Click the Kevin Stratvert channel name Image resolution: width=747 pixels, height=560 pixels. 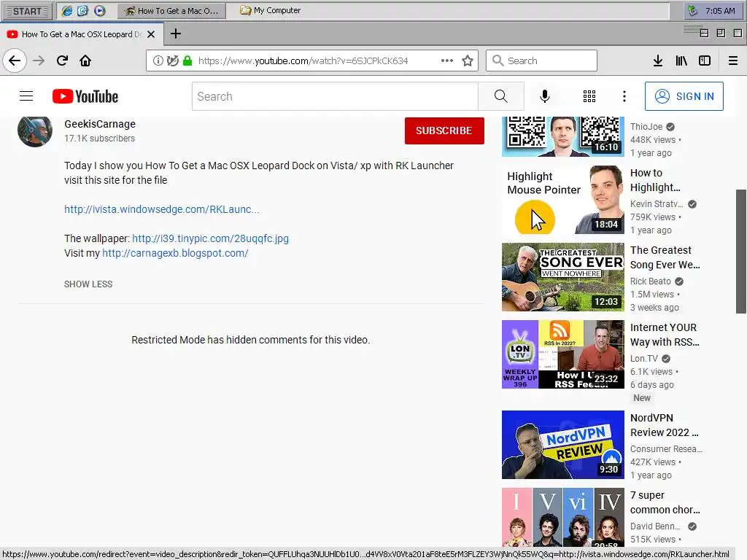[657, 204]
